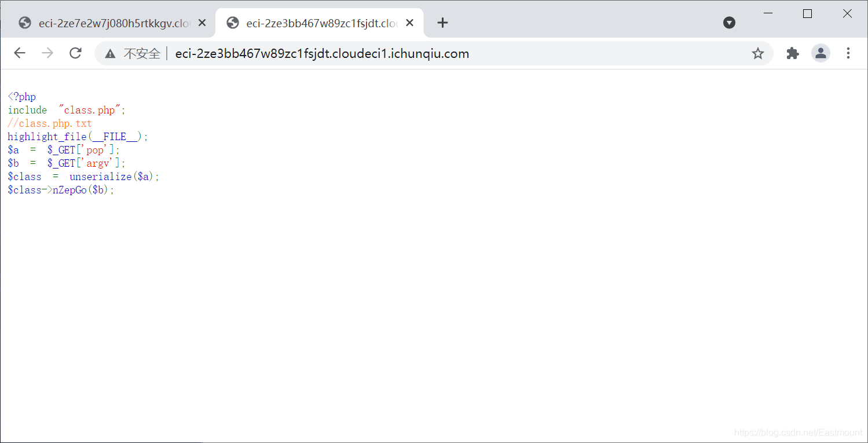Viewport: 868px width, 443px height.
Task: Minimize the browser window
Action: click(768, 13)
